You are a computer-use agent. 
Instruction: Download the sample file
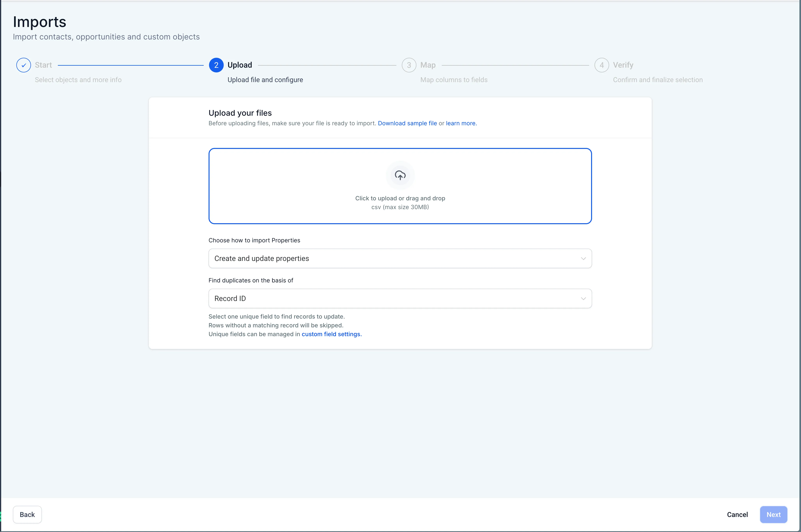click(407, 123)
